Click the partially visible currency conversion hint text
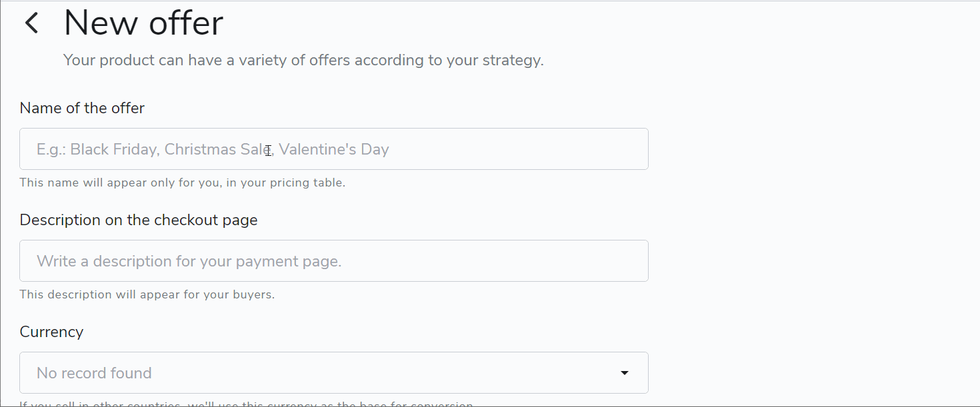 [246, 404]
